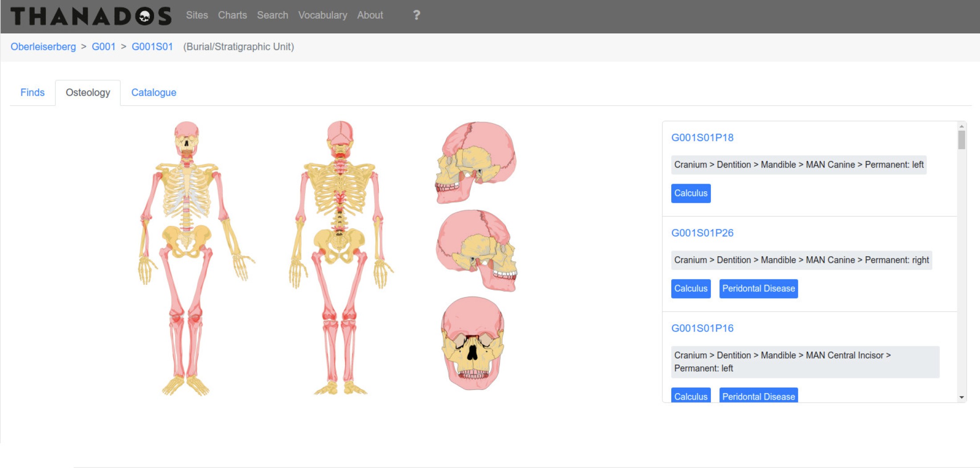This screenshot has height=468, width=980.
Task: Open the Sites menu
Action: [197, 15]
